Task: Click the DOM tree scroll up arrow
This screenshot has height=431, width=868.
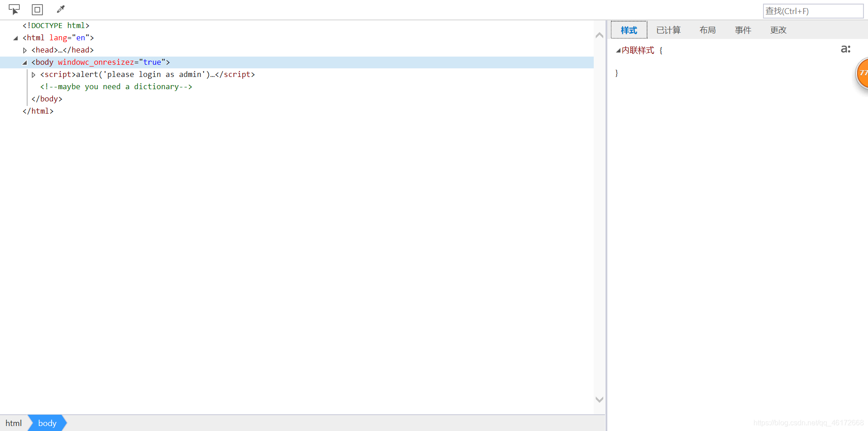Action: 600,35
